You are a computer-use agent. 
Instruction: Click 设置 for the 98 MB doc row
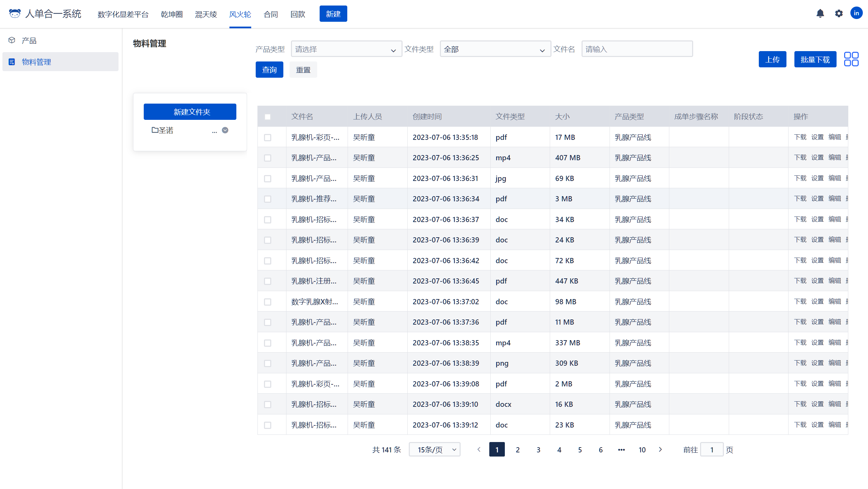tap(818, 301)
